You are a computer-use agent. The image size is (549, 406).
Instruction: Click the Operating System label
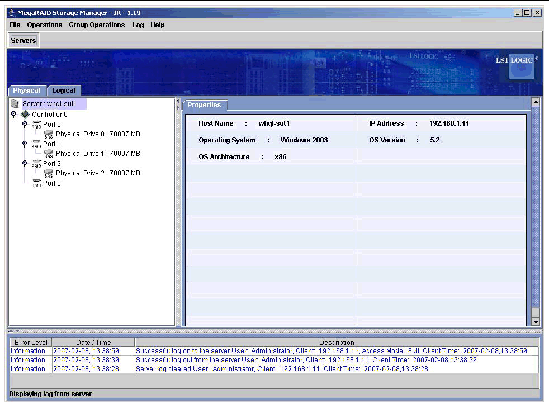coord(227,140)
